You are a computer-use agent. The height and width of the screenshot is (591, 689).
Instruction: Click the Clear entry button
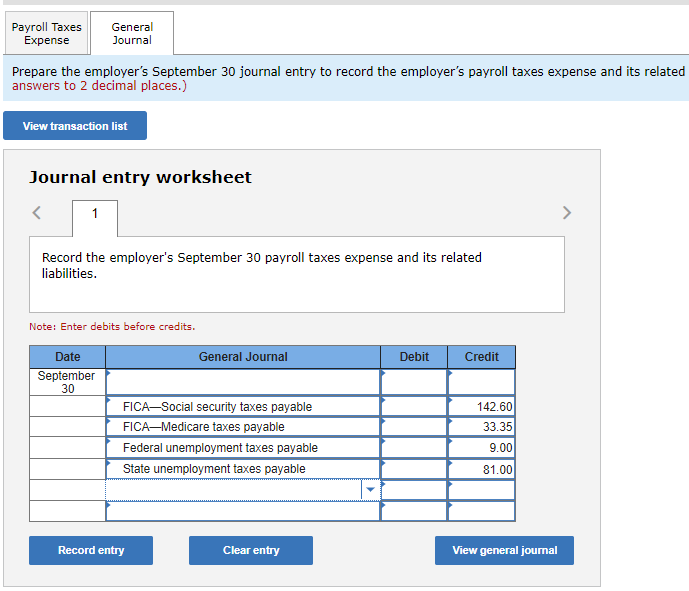click(x=251, y=550)
